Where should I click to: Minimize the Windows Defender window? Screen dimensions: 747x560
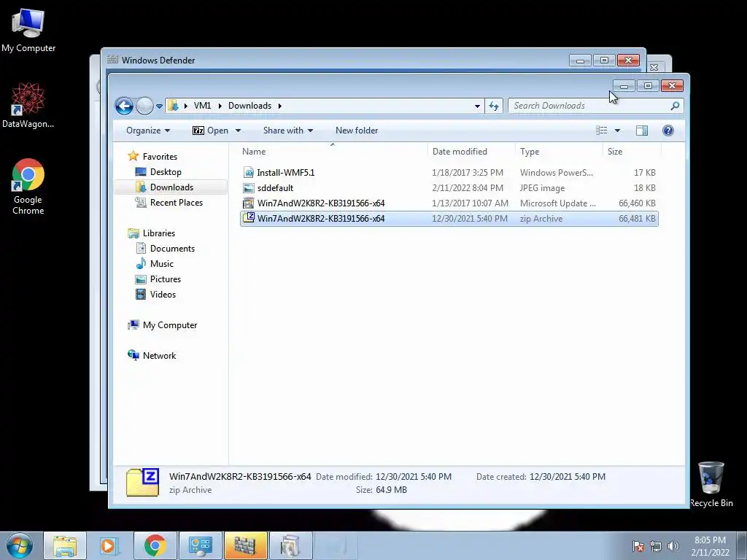580,61
